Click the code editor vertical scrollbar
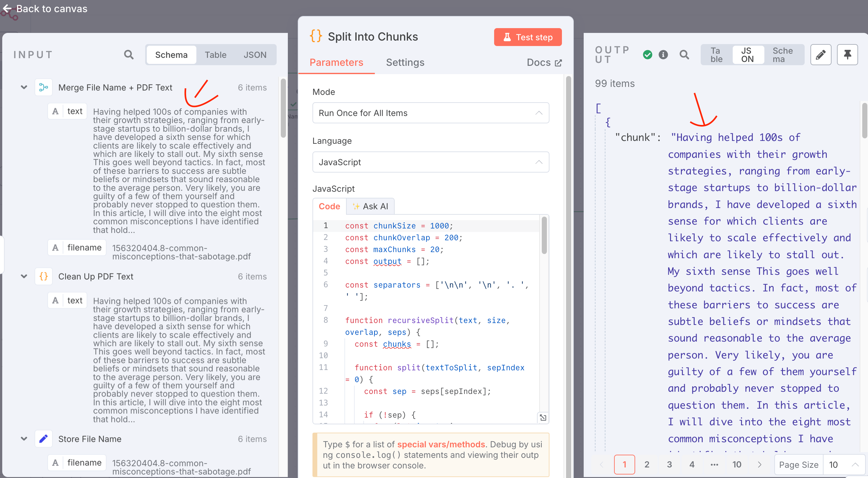868x478 pixels. 544,235
